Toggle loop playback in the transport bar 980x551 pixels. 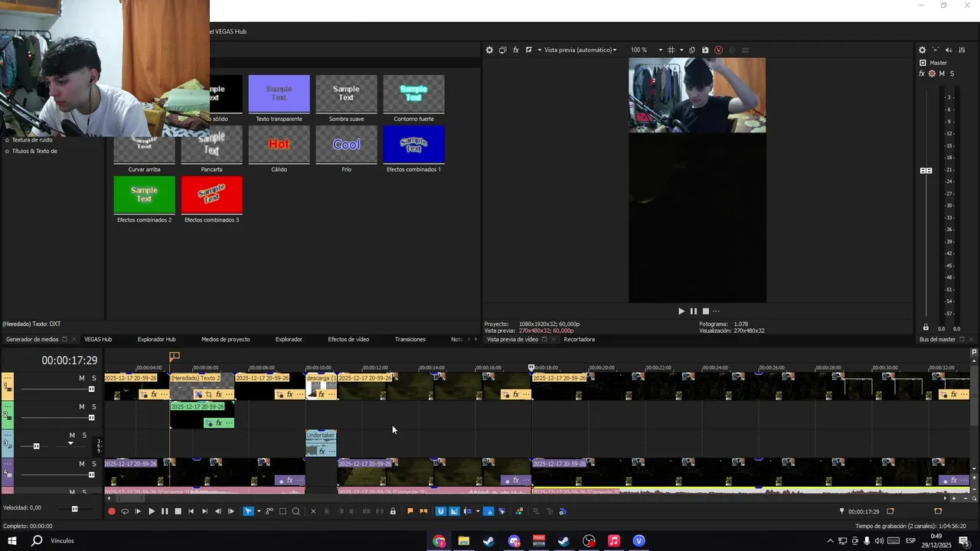tap(125, 511)
